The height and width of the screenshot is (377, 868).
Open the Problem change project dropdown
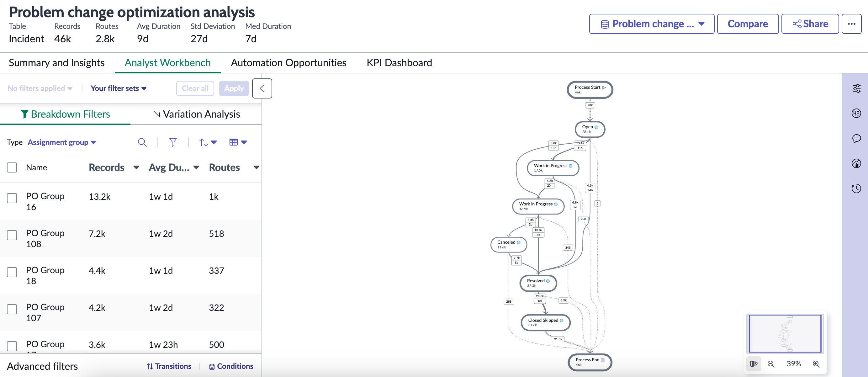pyautogui.click(x=651, y=24)
